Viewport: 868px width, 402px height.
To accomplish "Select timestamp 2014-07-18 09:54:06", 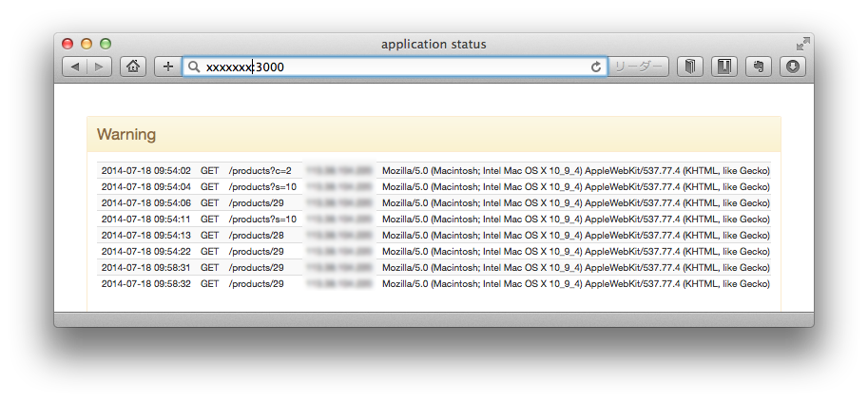I will (x=146, y=202).
